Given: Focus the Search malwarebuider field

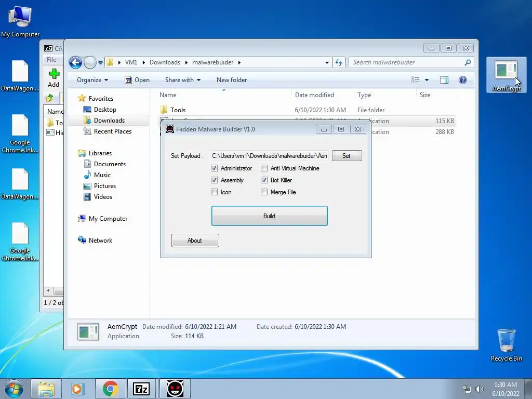Looking at the screenshot, I should (411, 62).
